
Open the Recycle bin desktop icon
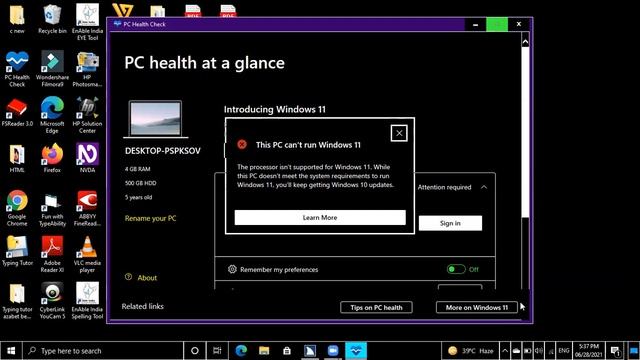click(x=52, y=19)
